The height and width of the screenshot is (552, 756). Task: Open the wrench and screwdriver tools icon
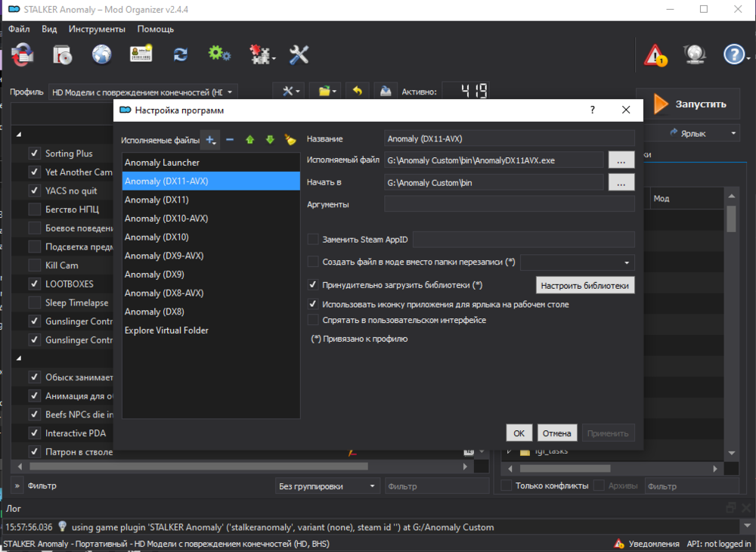click(x=299, y=54)
